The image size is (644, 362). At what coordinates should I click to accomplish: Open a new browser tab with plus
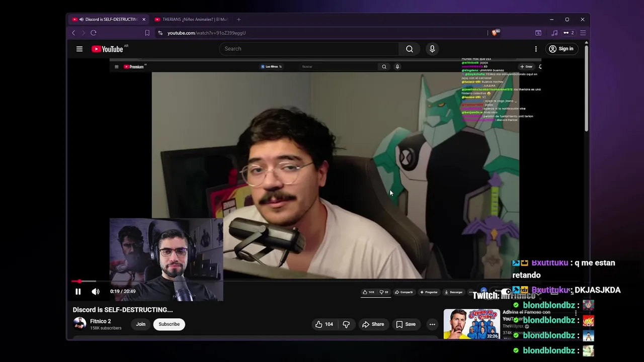tap(238, 20)
